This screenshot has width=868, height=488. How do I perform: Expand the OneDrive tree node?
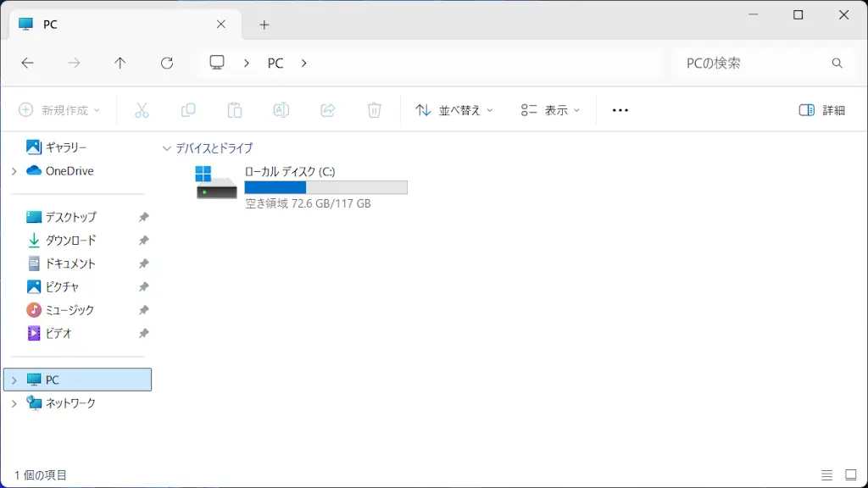coord(14,171)
